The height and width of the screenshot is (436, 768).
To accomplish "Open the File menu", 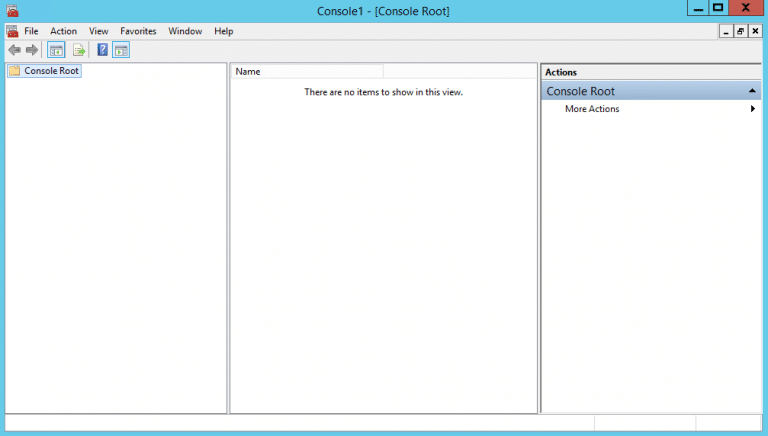I will (x=31, y=31).
